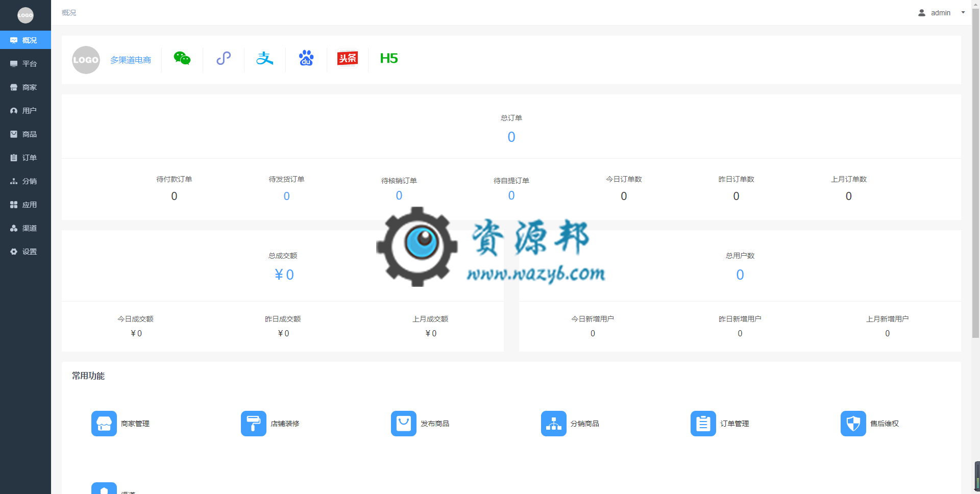The image size is (980, 494).
Task: Click the 上月订单数 label
Action: pyautogui.click(x=849, y=179)
